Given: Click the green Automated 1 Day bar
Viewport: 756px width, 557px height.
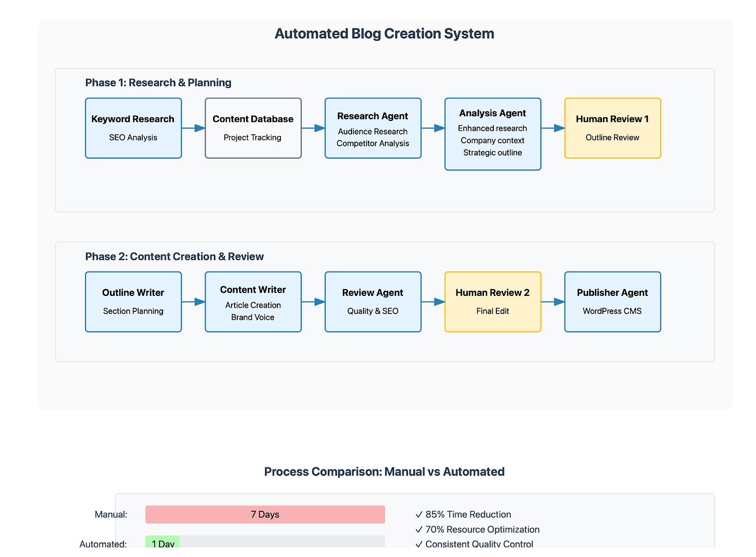Looking at the screenshot, I should pyautogui.click(x=162, y=544).
